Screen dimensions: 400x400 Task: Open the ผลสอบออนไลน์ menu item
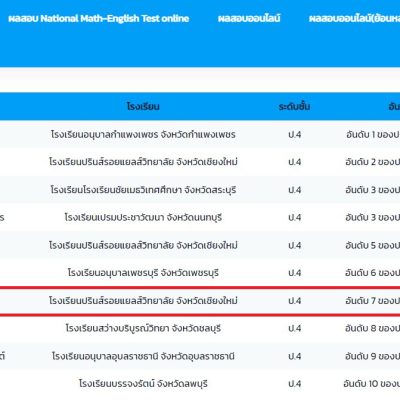(249, 18)
